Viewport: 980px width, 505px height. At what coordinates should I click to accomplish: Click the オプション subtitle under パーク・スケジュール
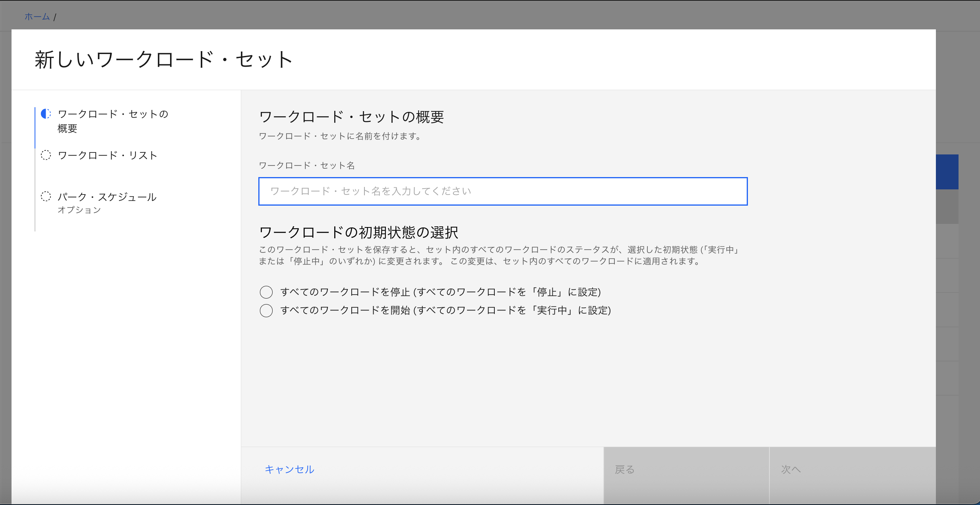pyautogui.click(x=79, y=210)
